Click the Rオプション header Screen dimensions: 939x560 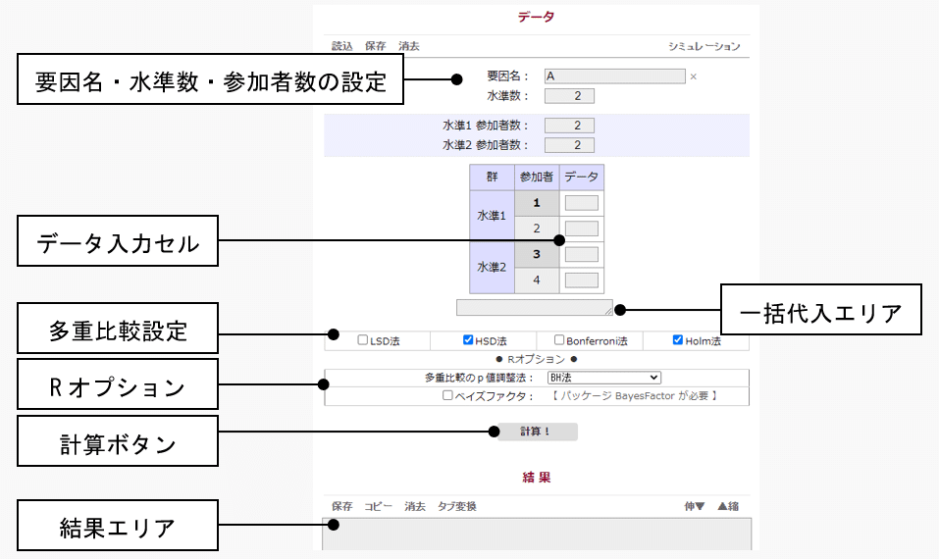tap(537, 359)
